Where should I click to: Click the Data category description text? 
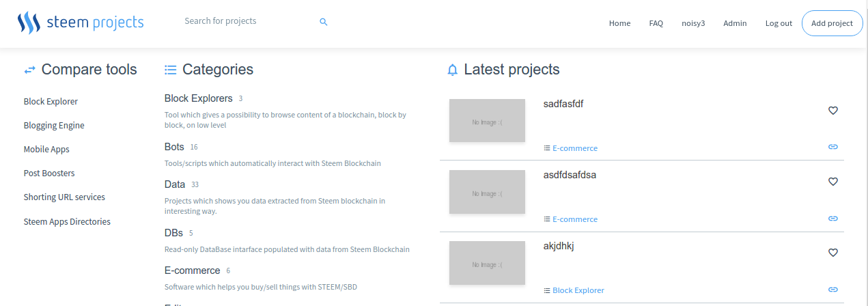click(x=275, y=206)
